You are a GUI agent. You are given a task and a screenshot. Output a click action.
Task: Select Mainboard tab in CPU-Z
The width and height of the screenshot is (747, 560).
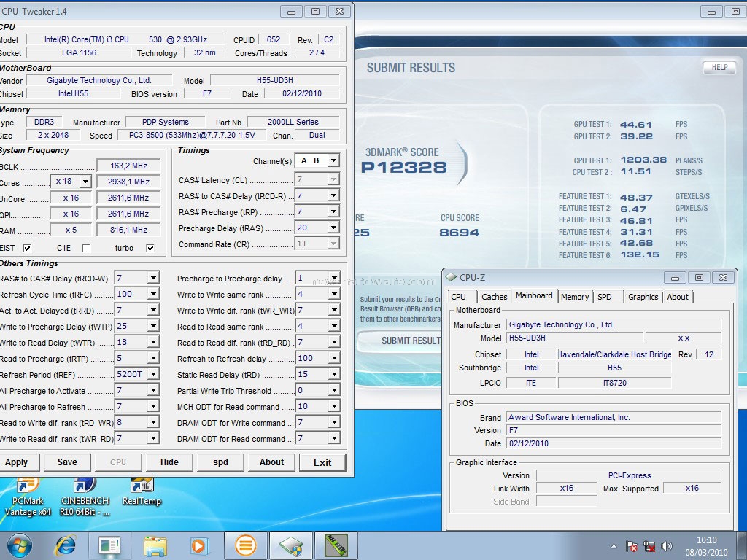(534, 296)
